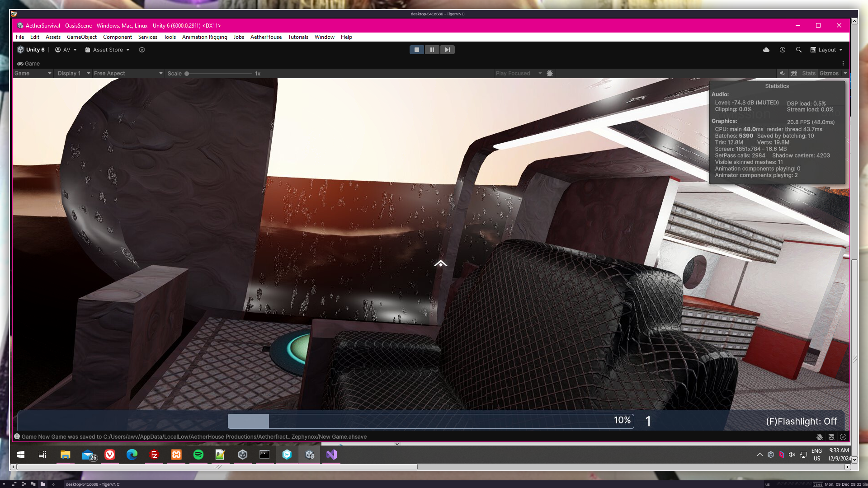Click the Game view Scale slider
Screen dimensions: 868x488
point(219,73)
